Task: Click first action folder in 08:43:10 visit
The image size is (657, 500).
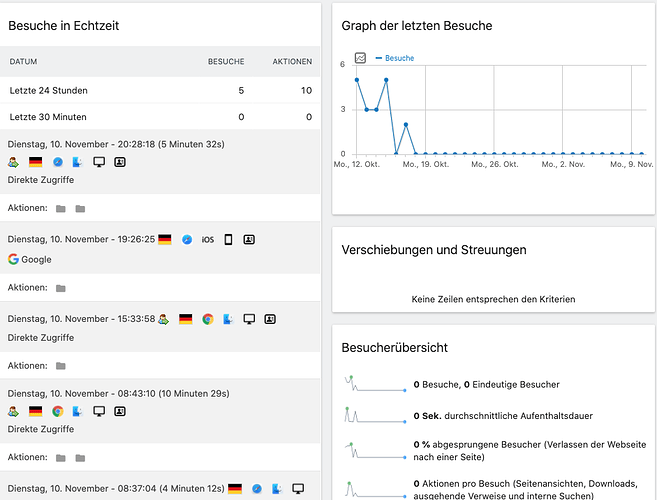Action: [61, 458]
